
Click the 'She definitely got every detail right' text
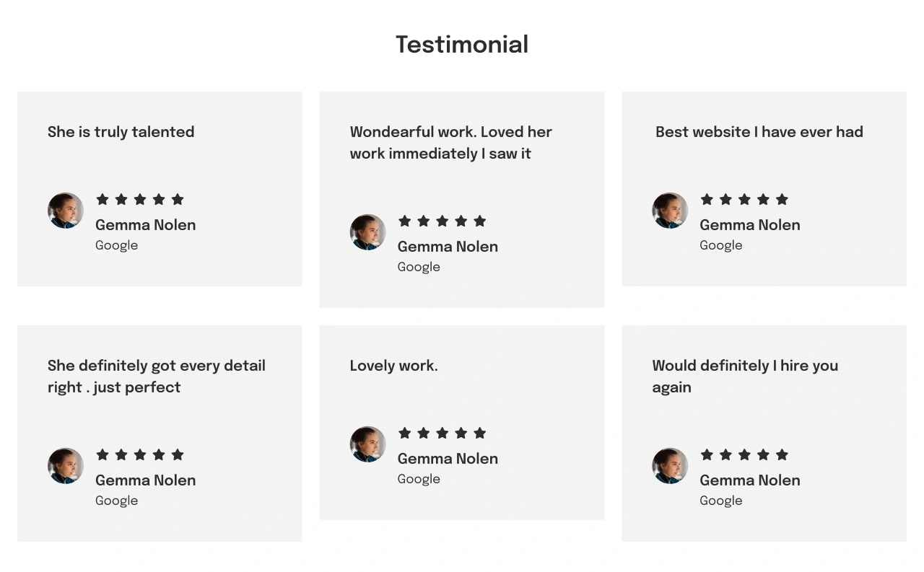157,377
